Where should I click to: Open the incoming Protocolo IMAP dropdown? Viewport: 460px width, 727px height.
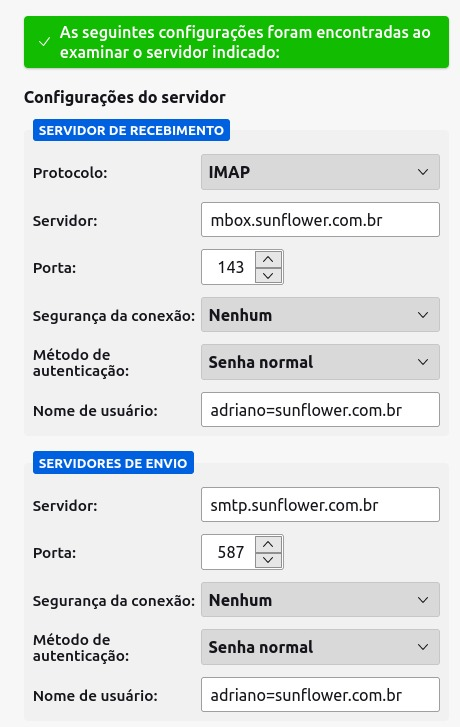320,172
